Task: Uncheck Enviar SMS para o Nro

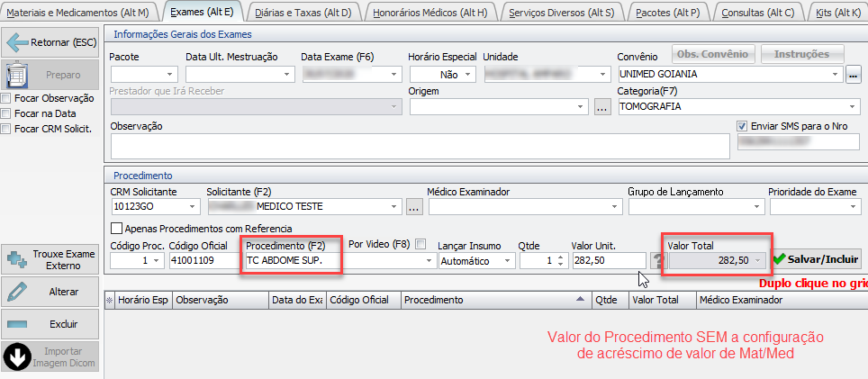Action: pyautogui.click(x=743, y=127)
